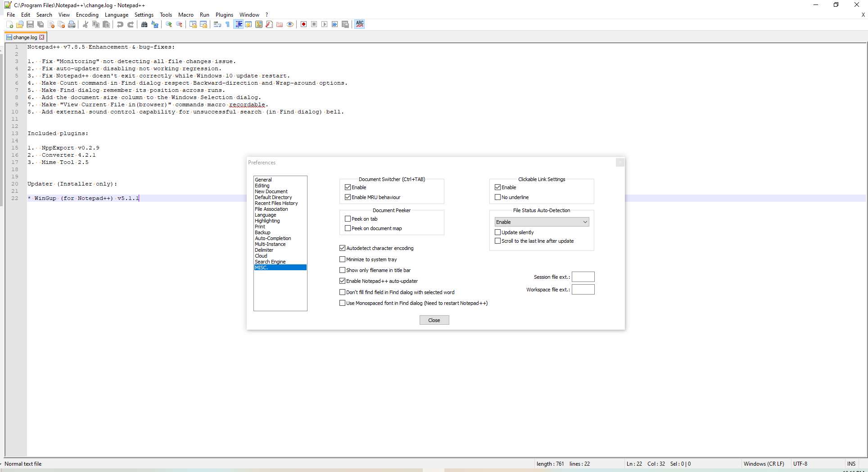Check the No underline option
Image resolution: width=868 pixels, height=472 pixels.
tap(497, 197)
